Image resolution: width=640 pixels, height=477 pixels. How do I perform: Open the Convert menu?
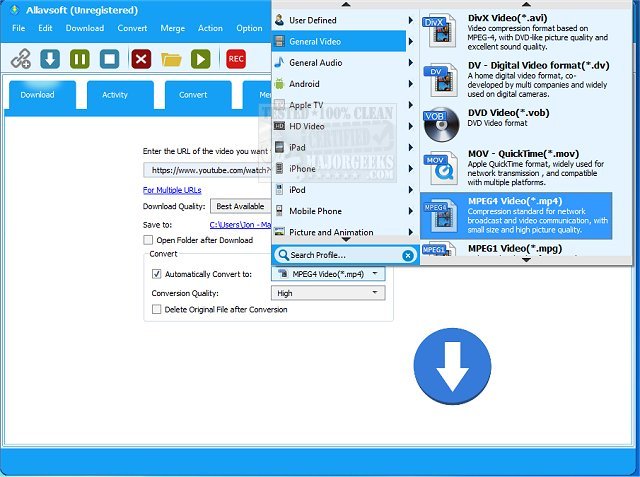point(132,28)
